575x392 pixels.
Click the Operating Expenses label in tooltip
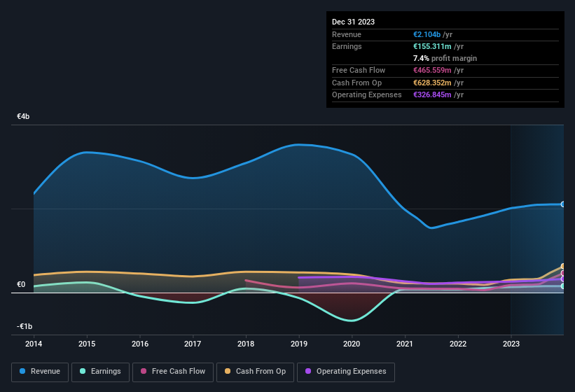coord(367,94)
